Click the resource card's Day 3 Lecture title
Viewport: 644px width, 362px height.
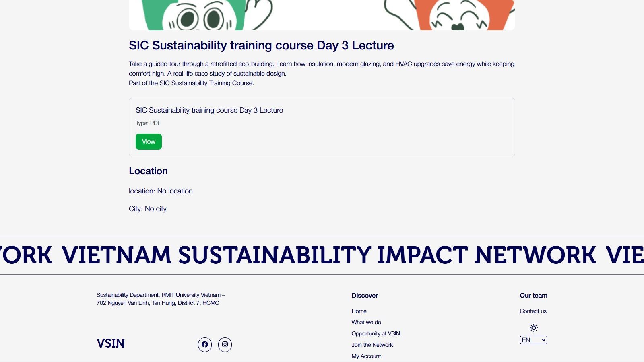tap(209, 110)
